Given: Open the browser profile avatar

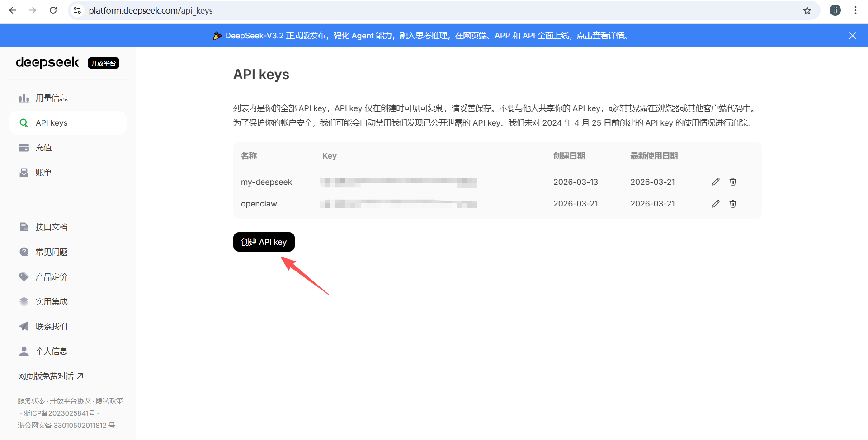Looking at the screenshot, I should pos(835,10).
